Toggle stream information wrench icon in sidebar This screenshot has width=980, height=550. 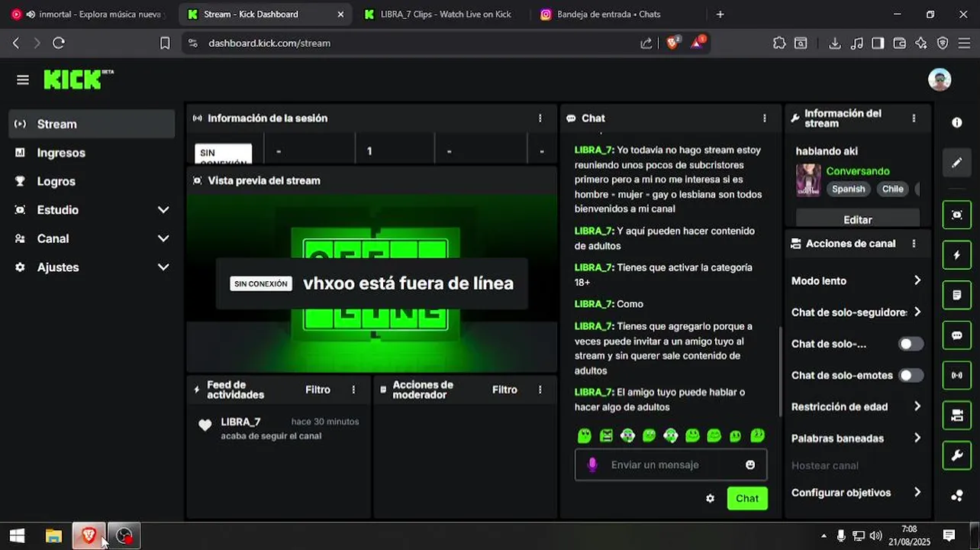957,455
